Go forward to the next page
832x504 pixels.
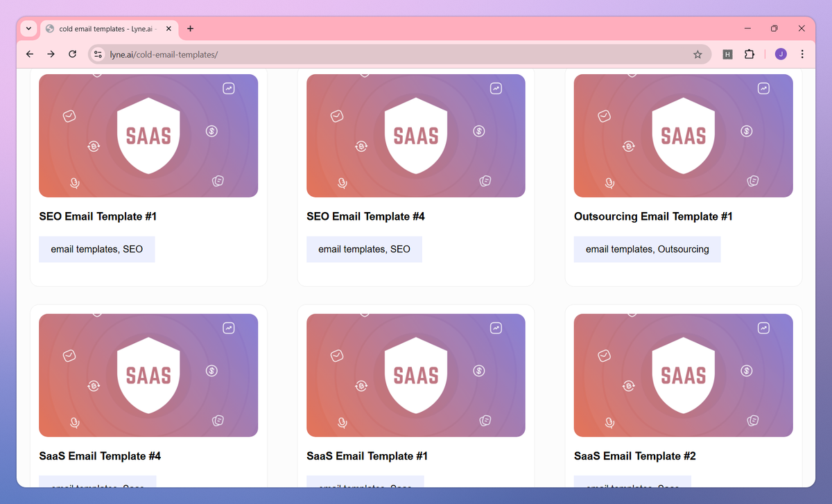[51, 54]
